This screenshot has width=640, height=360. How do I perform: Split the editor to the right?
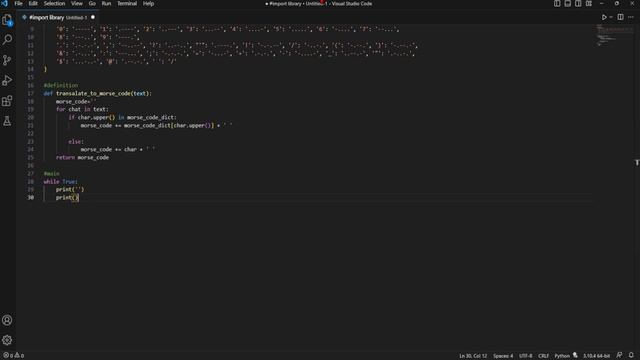[620, 17]
